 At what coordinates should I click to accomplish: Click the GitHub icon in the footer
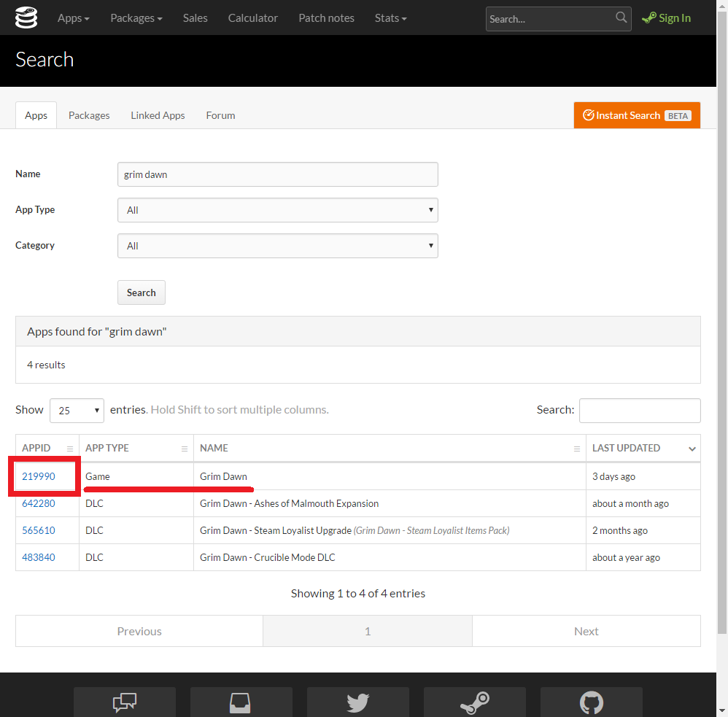click(x=591, y=702)
